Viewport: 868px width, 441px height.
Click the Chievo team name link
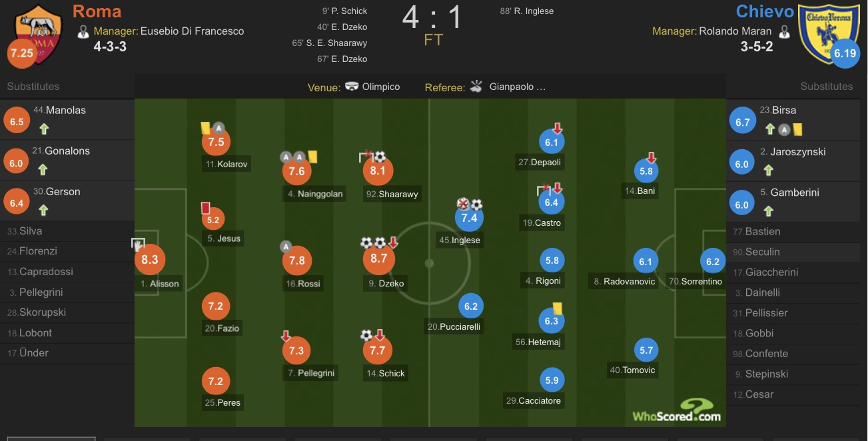765,11
